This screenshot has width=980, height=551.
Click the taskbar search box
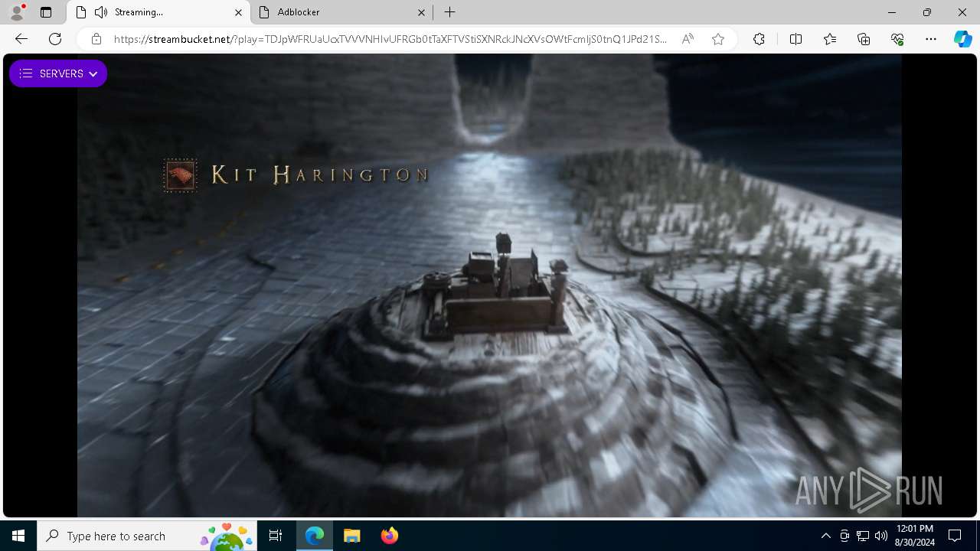click(148, 536)
